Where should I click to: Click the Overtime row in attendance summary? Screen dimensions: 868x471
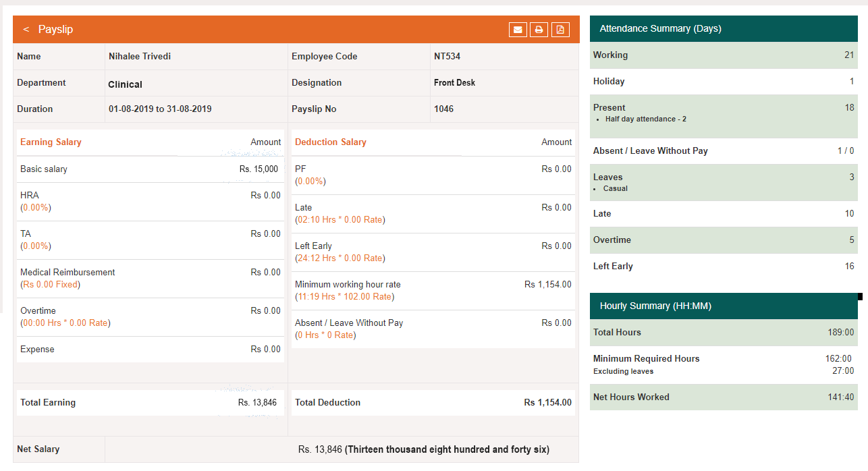pyautogui.click(x=724, y=240)
